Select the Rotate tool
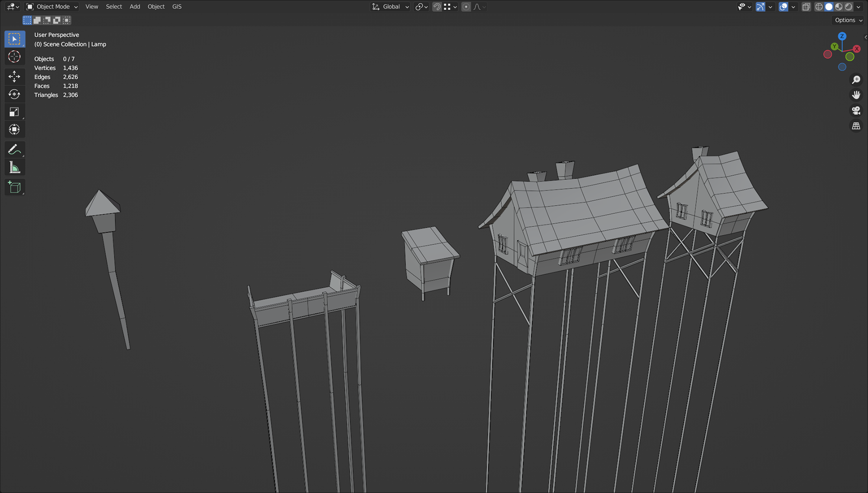 coord(14,94)
